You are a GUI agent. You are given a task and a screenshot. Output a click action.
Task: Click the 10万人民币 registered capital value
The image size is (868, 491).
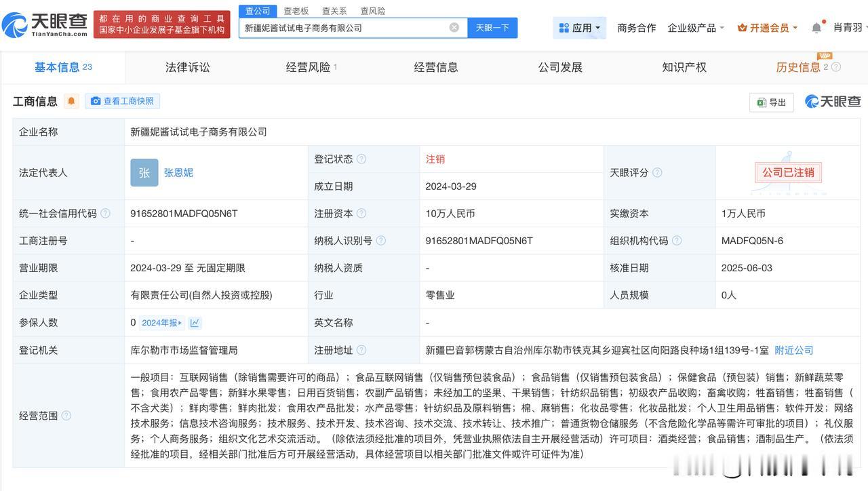450,214
